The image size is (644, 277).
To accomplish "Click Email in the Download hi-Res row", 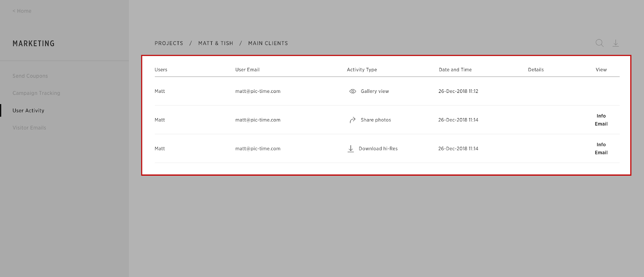I will coord(601,152).
